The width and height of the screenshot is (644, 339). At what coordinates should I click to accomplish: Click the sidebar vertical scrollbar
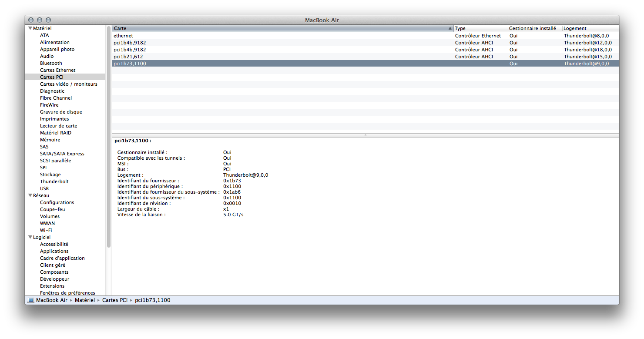click(x=109, y=137)
